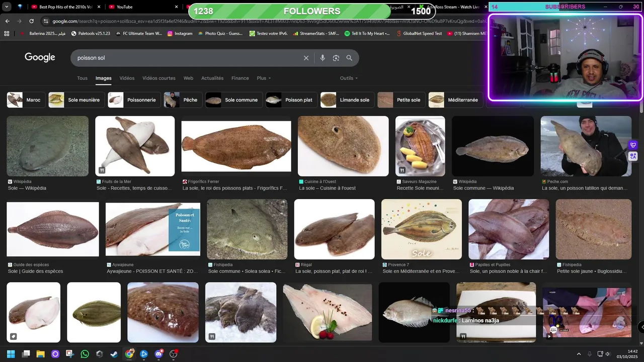
Task: Open the Outils tools dropdown
Action: [349, 78]
